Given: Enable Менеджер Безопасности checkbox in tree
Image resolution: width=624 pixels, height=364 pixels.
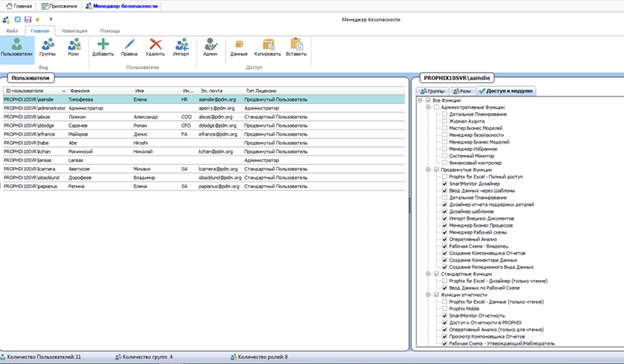Looking at the screenshot, I should [445, 135].
